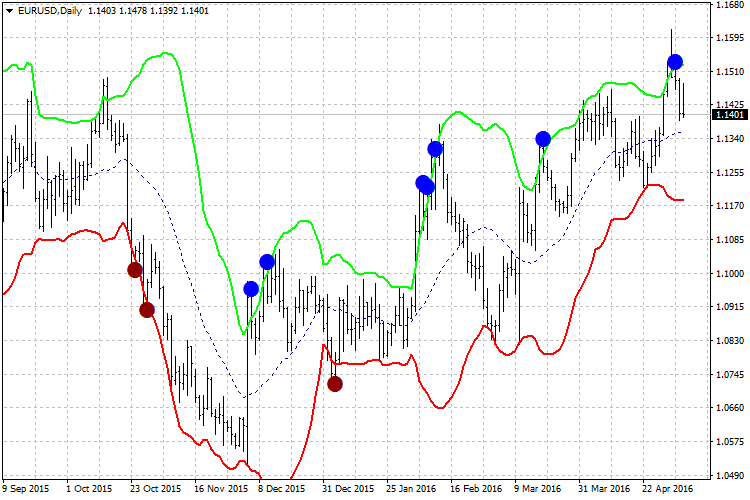Click the current price label 1.1401
The width and height of the screenshot is (750, 500).
click(729, 114)
